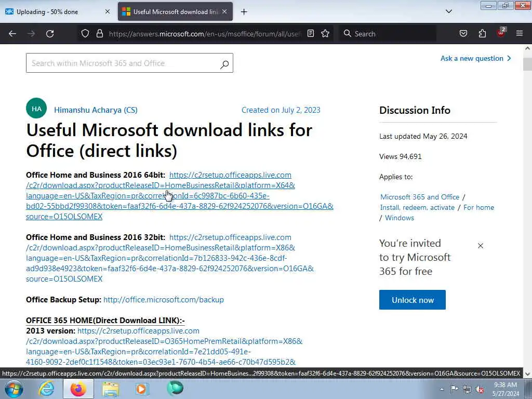Image resolution: width=532 pixels, height=399 pixels.
Task: Switch to the Uploading - 50% done tab
Action: (58, 11)
